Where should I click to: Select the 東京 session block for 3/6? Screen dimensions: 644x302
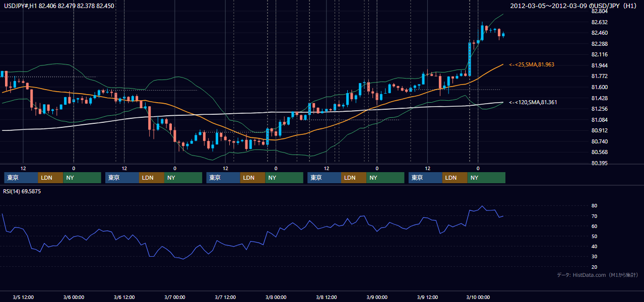pyautogui.click(x=122, y=178)
